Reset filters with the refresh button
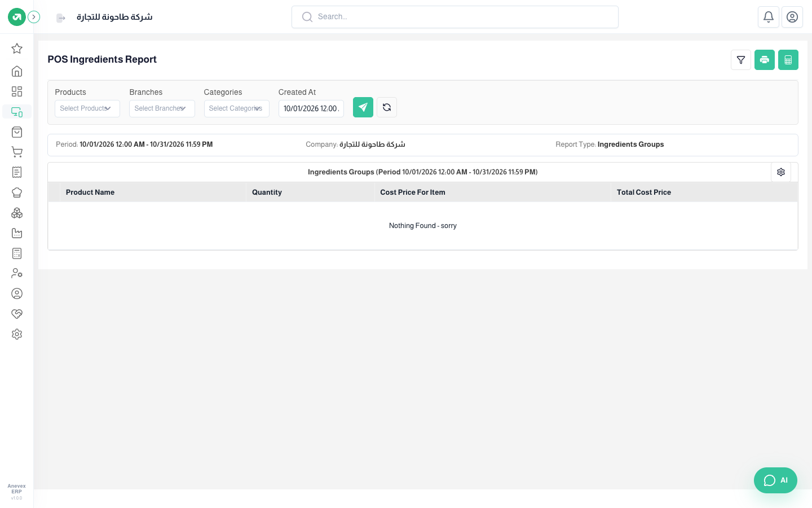The height and width of the screenshot is (508, 812). [387, 107]
